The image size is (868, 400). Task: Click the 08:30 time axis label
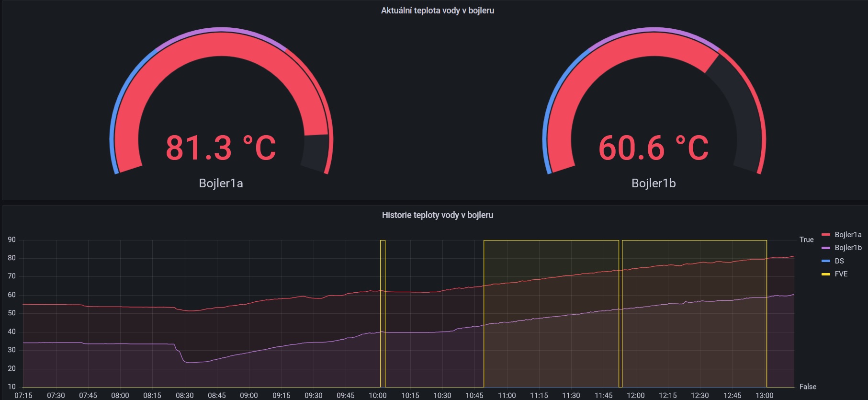[x=185, y=395]
